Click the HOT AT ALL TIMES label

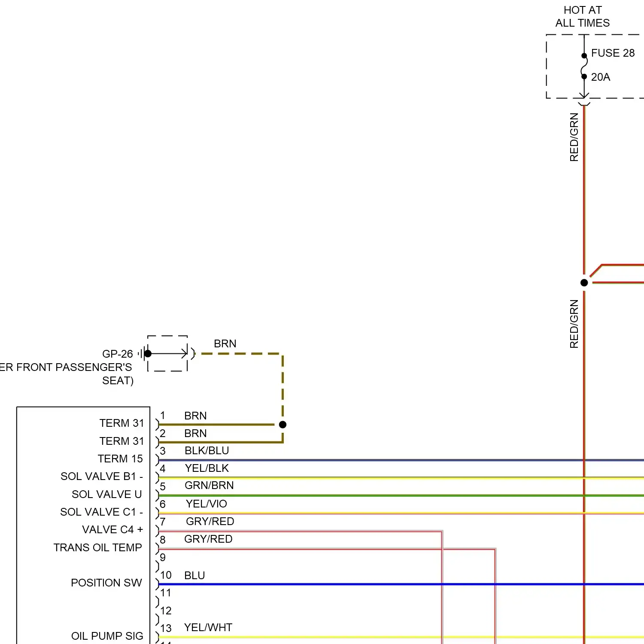coord(583,16)
